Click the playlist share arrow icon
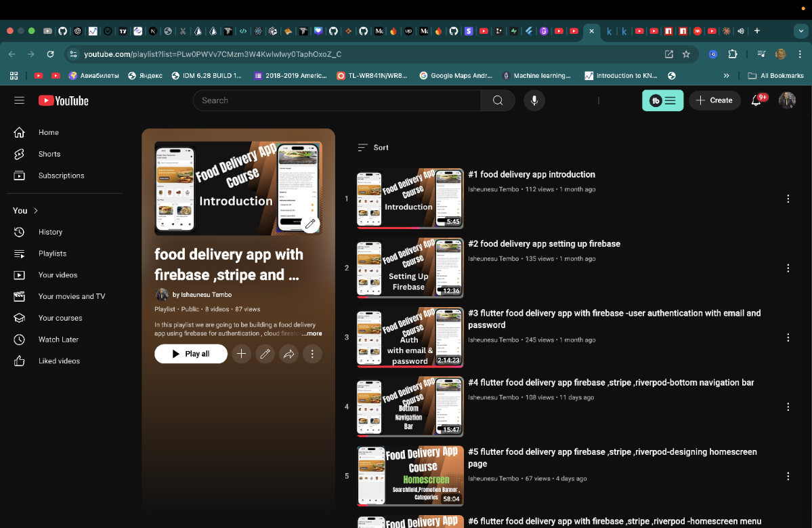The image size is (812, 528). click(289, 354)
